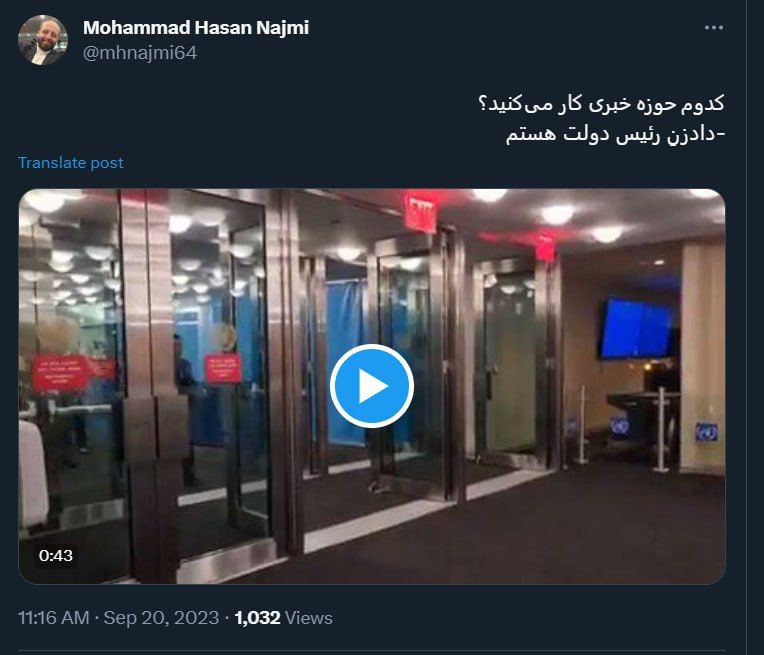Click the first line of Persian tweet text
Image resolution: width=764 pixels, height=655 pixels.
pyautogui.click(x=602, y=104)
